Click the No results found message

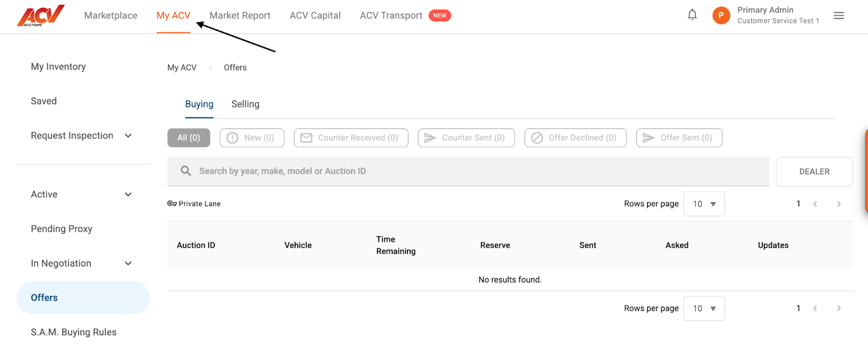tap(510, 280)
